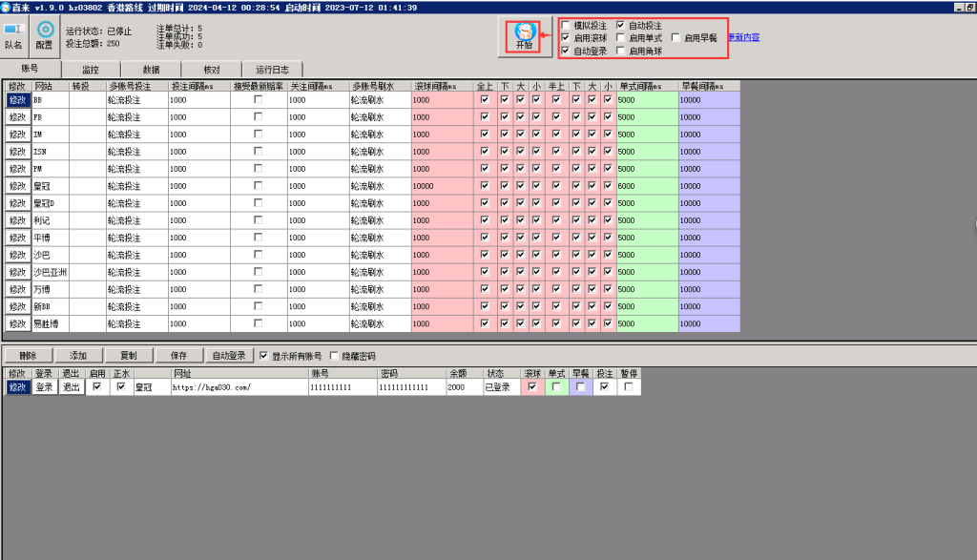Click the 删除 button
Viewport: 977px width, 560px height.
pos(28,355)
